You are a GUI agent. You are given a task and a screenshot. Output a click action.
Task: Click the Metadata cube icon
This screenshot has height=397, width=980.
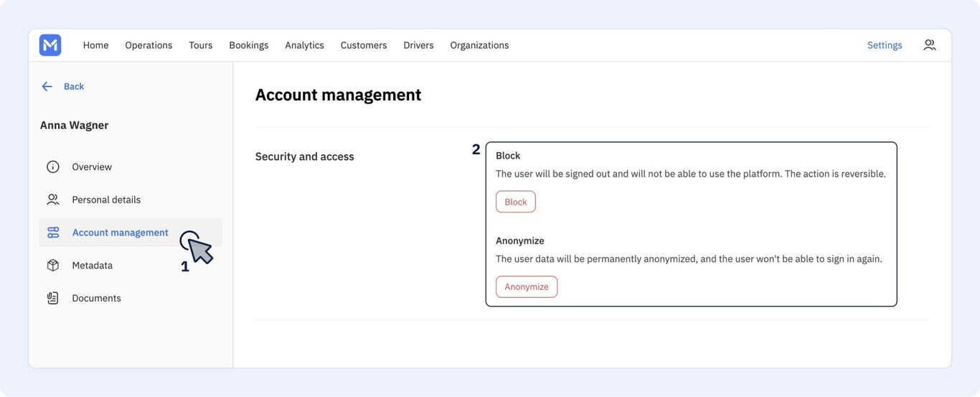(x=53, y=266)
